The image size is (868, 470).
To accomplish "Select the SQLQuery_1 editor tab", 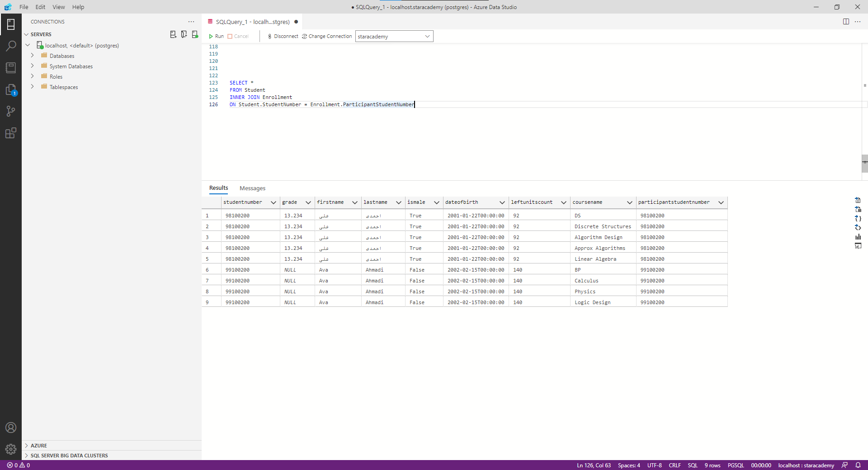I will point(253,22).
